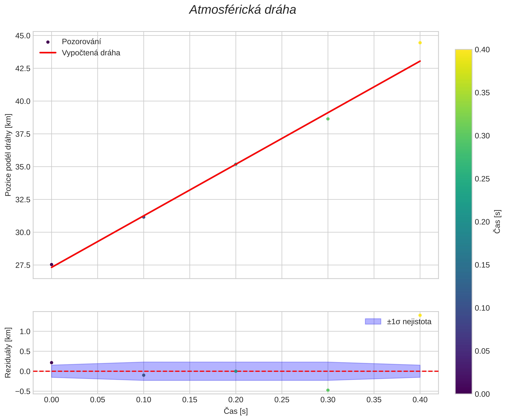Click the Vypočtená dráha legend text
The image size is (506, 420).
pos(91,53)
